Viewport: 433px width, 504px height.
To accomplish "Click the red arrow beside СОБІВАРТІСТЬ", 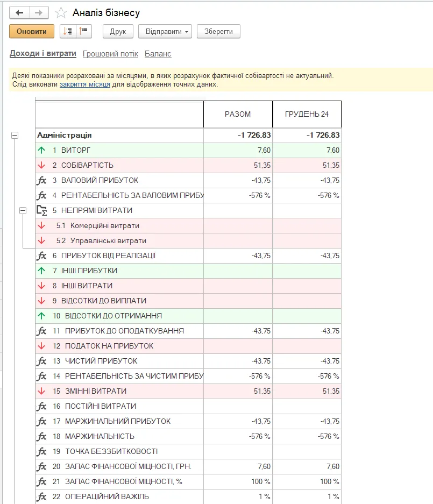I will point(41,165).
